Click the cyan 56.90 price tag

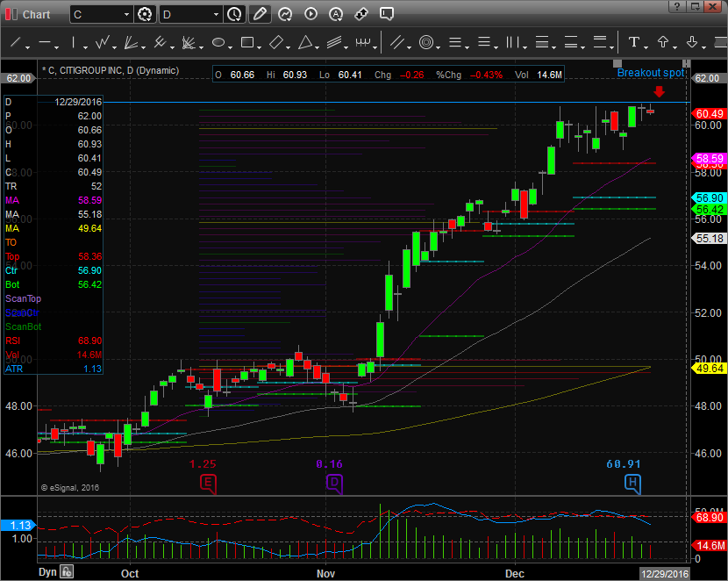[709, 197]
